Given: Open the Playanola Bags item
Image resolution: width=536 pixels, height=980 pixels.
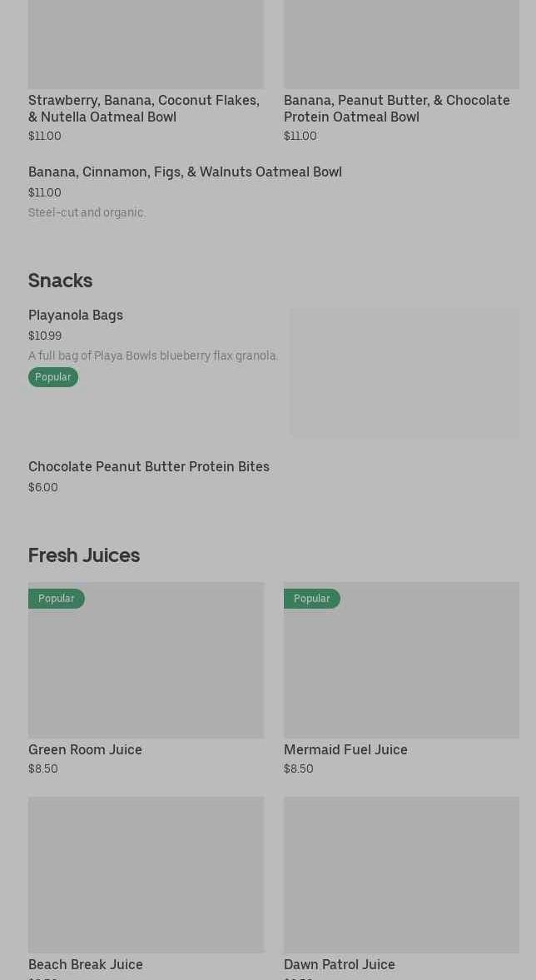Looking at the screenshot, I should point(76,316).
